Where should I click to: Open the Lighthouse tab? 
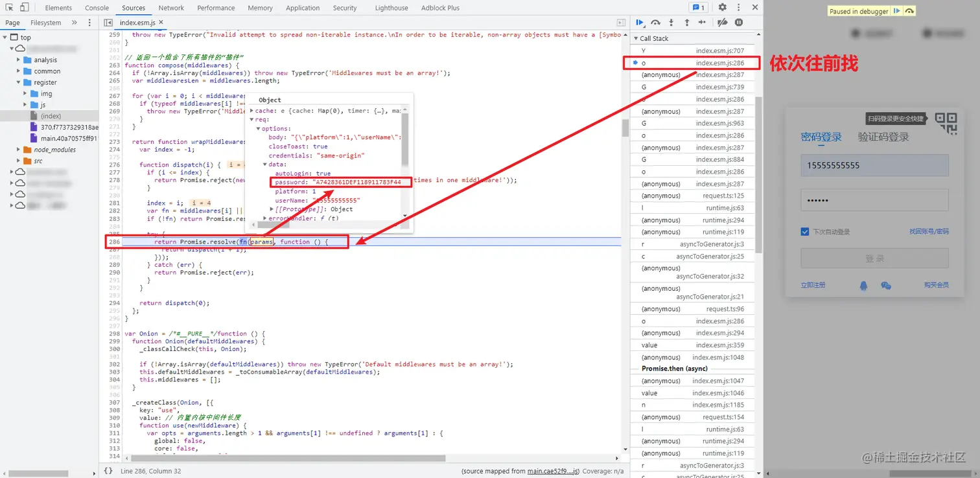391,8
